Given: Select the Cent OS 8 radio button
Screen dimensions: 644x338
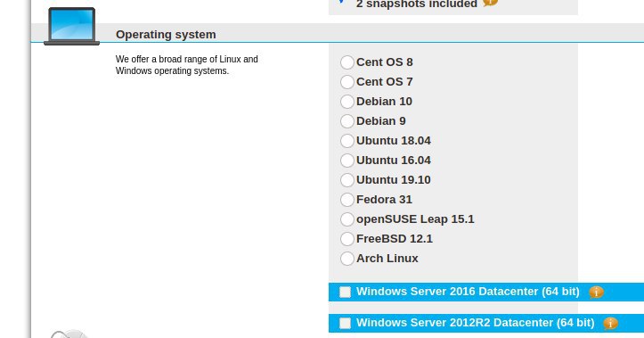Looking at the screenshot, I should pyautogui.click(x=347, y=62).
